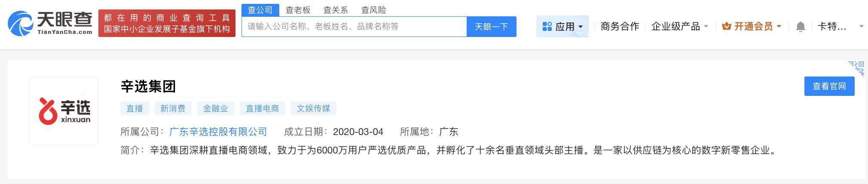The width and height of the screenshot is (868, 184).
Task: Open the 开通会员 dropdown menu
Action: click(752, 26)
